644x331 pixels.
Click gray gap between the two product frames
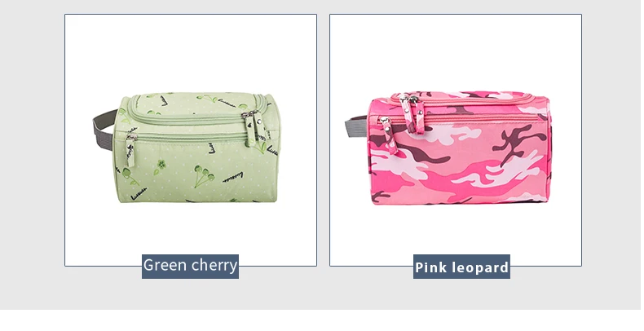pyautogui.click(x=324, y=139)
